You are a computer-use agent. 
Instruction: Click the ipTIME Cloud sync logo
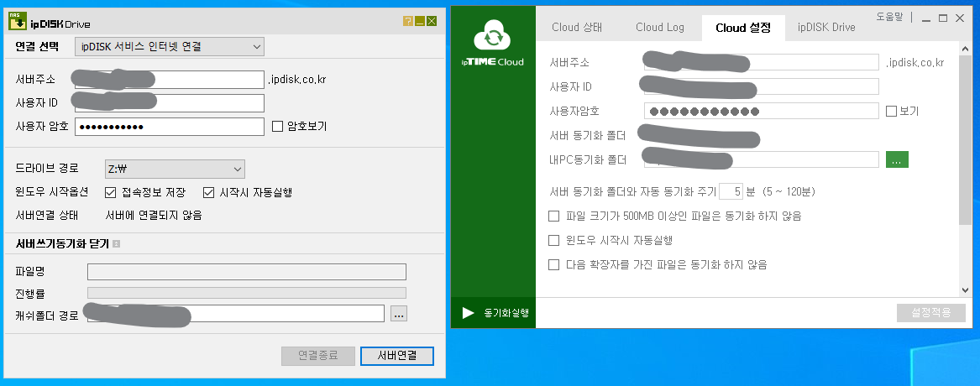point(493,39)
